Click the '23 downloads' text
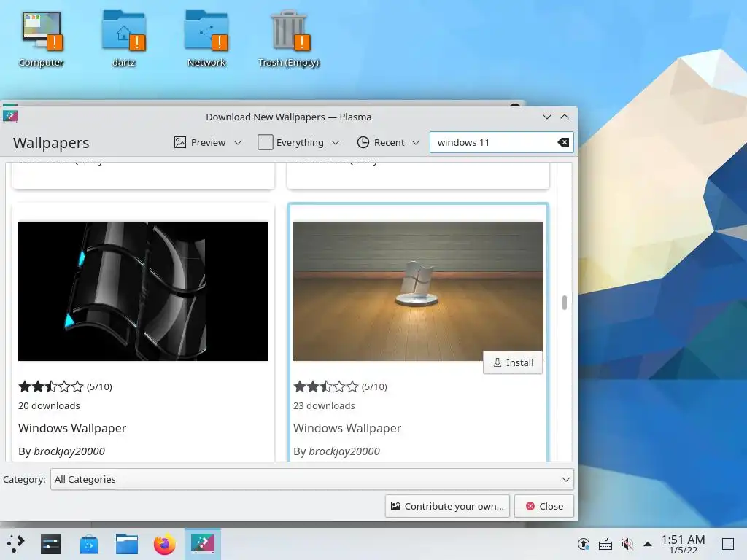 click(324, 405)
